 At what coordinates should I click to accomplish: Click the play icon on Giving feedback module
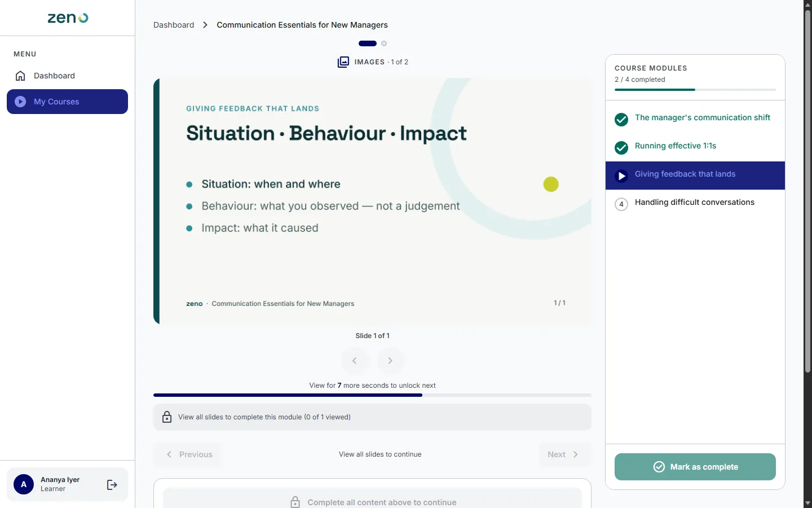(x=621, y=176)
